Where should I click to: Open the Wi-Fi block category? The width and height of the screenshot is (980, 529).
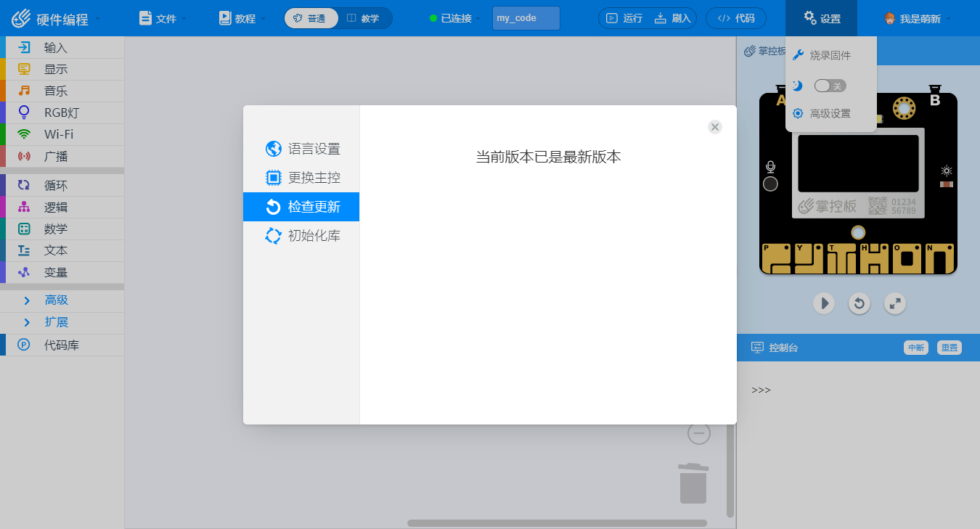tap(62, 135)
